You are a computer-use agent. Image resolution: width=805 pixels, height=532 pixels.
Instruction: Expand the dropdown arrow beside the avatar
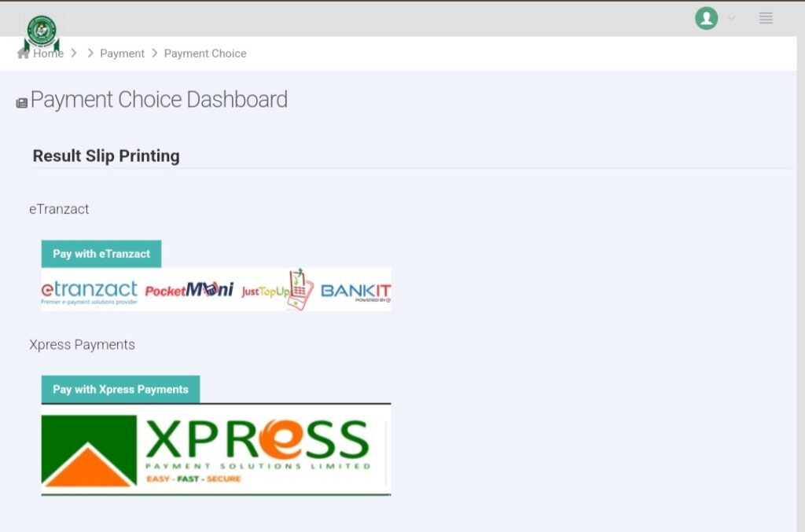click(x=732, y=18)
